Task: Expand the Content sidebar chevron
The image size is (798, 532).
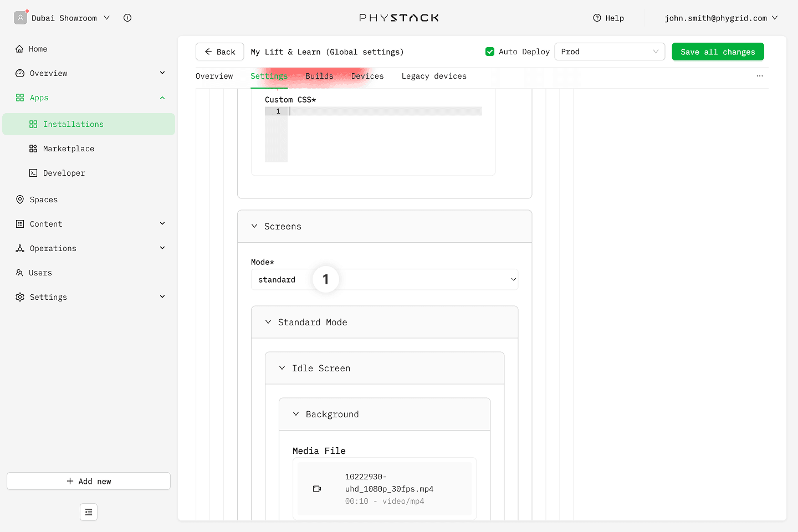Action: point(162,223)
